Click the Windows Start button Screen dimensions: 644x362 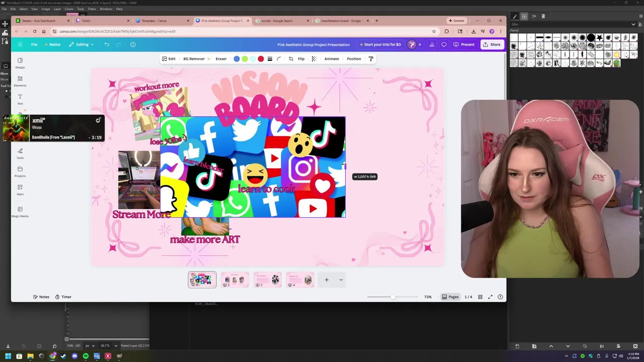8,356
